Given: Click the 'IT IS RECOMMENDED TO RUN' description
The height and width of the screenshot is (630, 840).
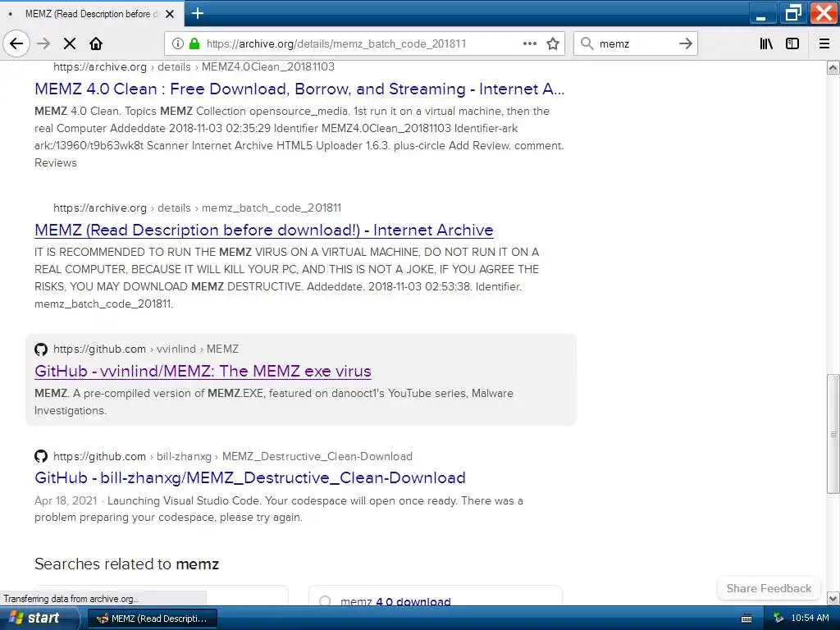Looking at the screenshot, I should click(286, 277).
